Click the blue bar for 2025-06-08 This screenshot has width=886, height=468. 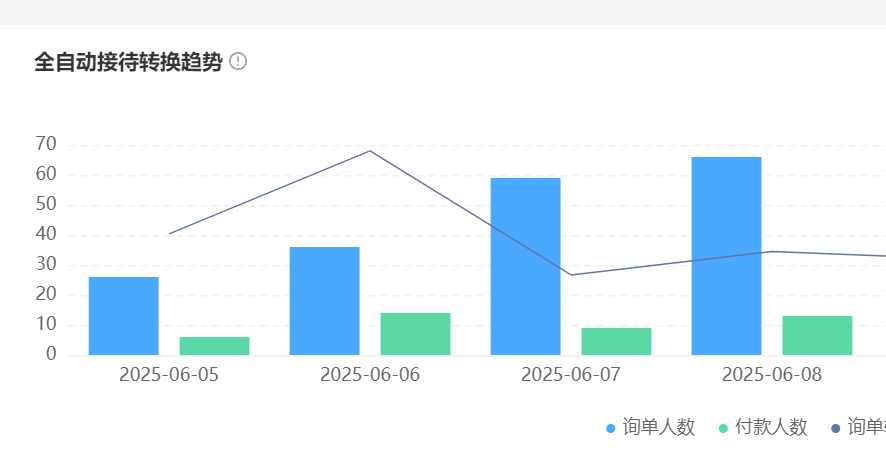click(727, 256)
